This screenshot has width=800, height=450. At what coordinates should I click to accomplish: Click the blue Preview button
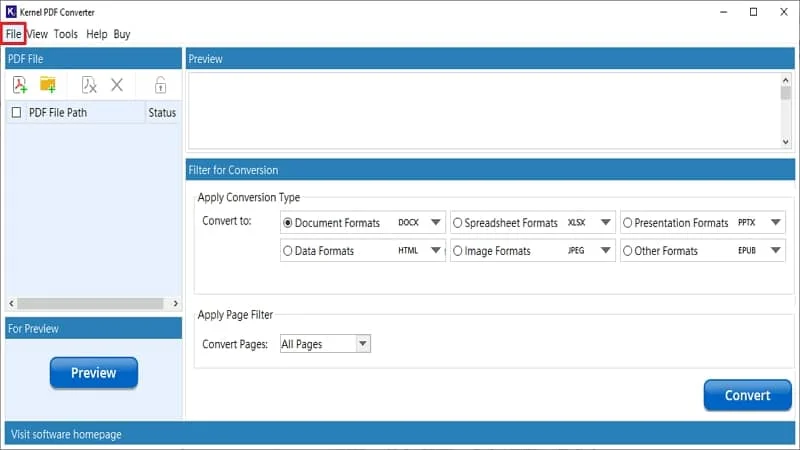94,373
